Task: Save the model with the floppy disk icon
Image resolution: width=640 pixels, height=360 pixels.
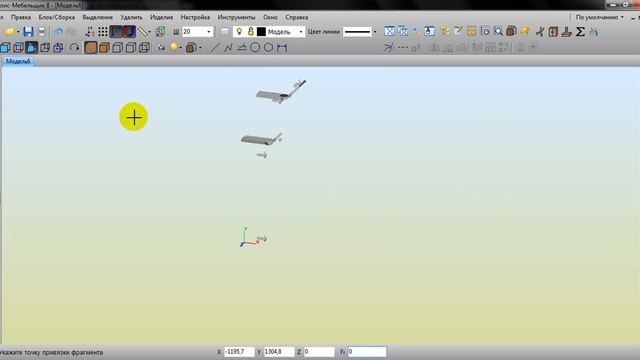Action: [x=28, y=31]
